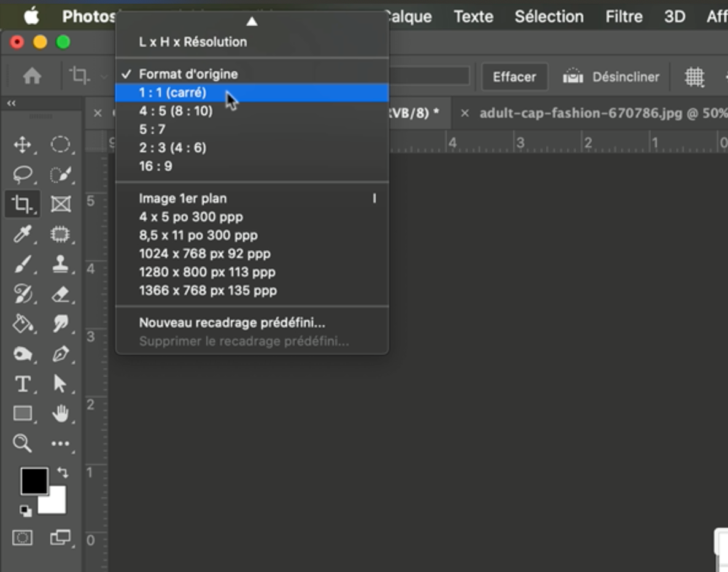This screenshot has width=728, height=572.
Task: Select the Elliptical Marquee tool
Action: point(60,145)
